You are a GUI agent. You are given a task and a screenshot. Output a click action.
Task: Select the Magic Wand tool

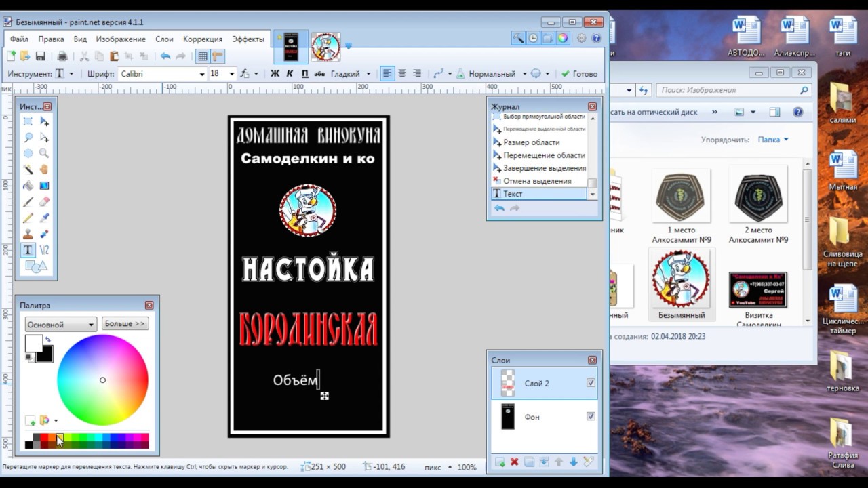(x=28, y=169)
